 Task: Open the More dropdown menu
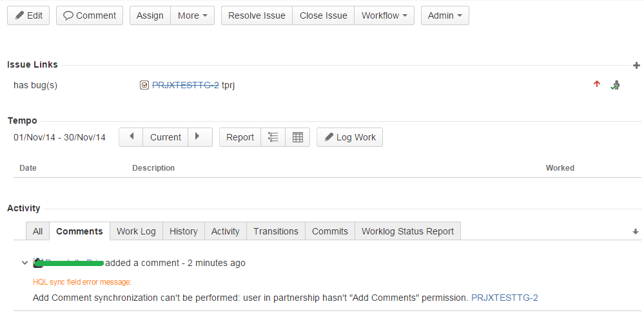click(192, 15)
